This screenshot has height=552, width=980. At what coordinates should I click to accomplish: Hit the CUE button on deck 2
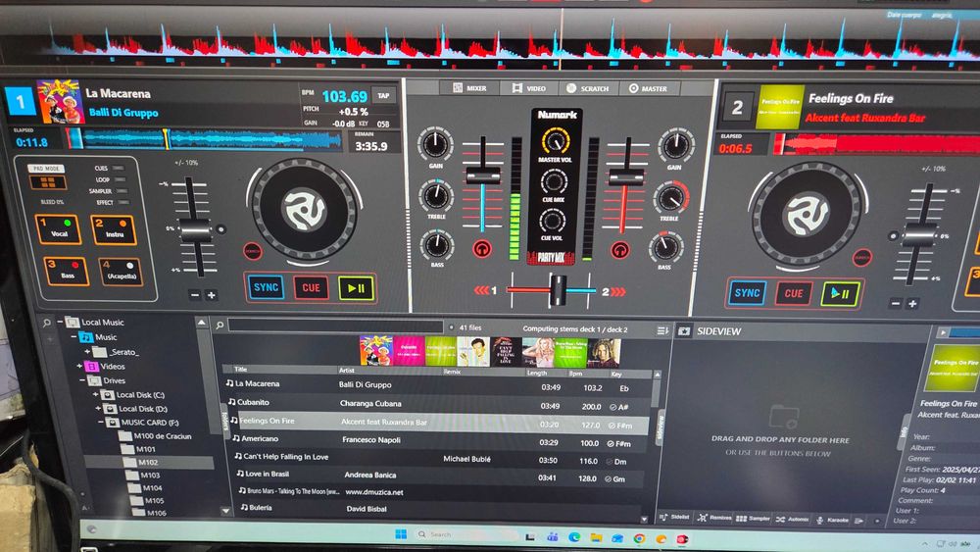794,293
